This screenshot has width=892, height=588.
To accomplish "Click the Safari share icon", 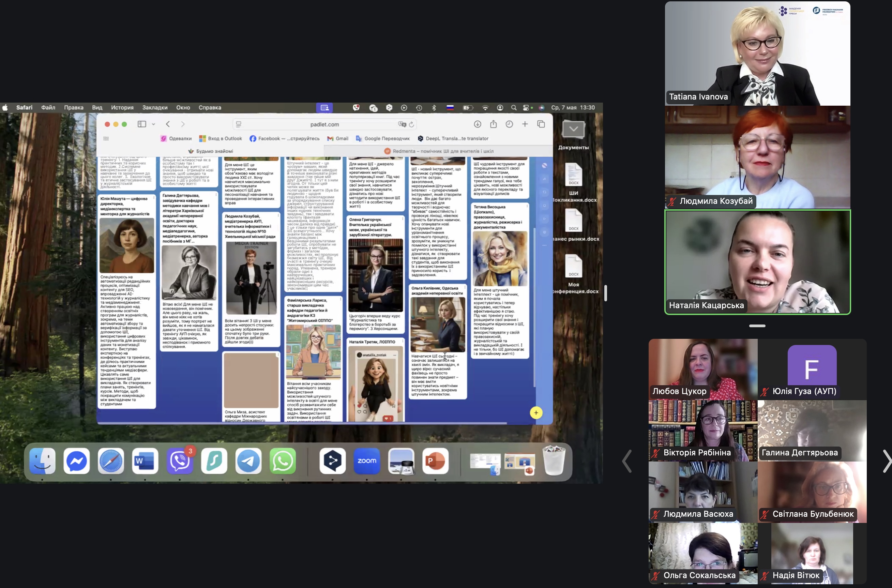I will (494, 124).
